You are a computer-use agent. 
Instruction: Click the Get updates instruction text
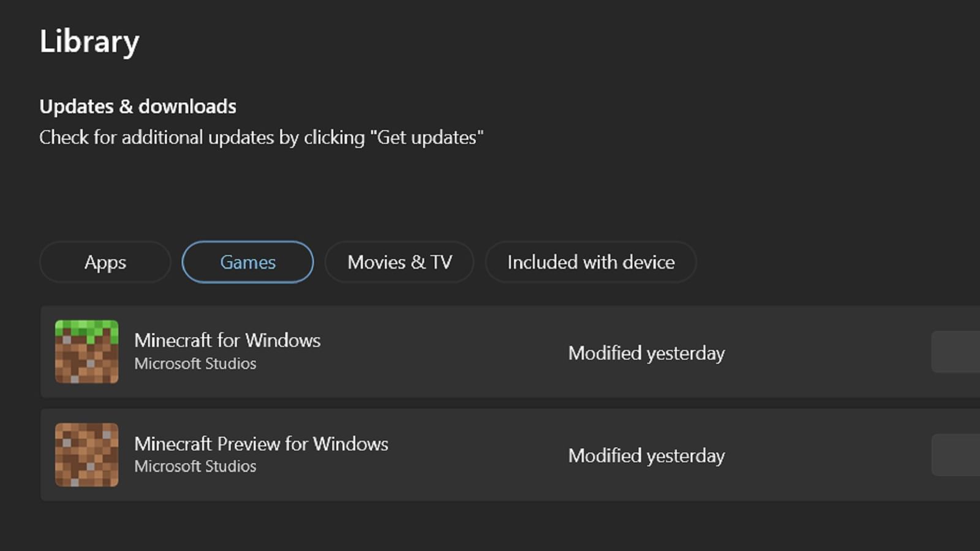point(262,137)
